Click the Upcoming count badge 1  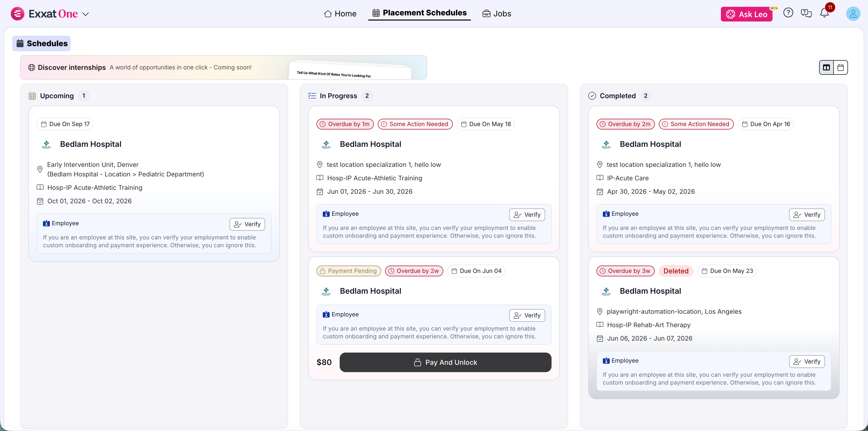(x=84, y=96)
